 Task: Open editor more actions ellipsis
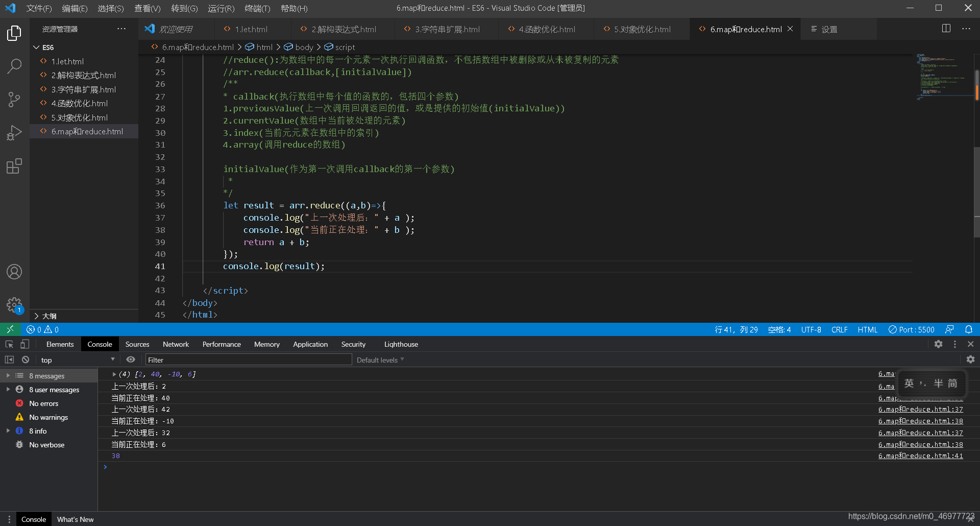[966, 29]
